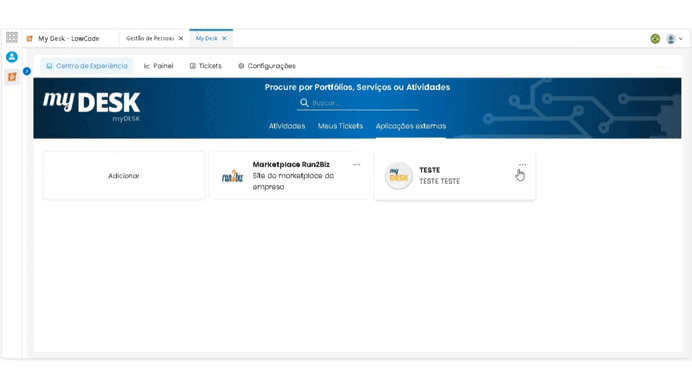This screenshot has width=692, height=388.
Task: Switch to the Gestão de Pessoas tab
Action: point(150,38)
